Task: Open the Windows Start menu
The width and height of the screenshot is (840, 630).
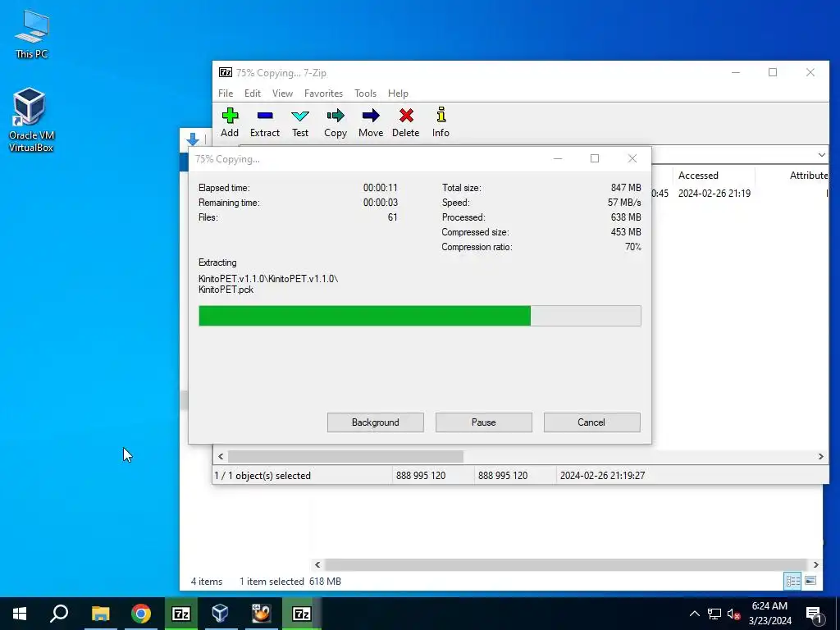Action: (20, 614)
